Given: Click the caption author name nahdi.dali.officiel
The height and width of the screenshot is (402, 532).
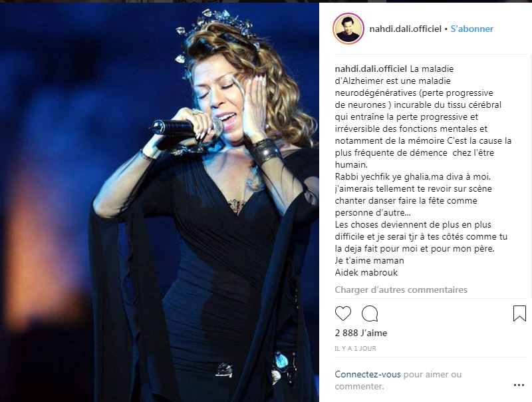Looking at the screenshot, I should [x=371, y=69].
